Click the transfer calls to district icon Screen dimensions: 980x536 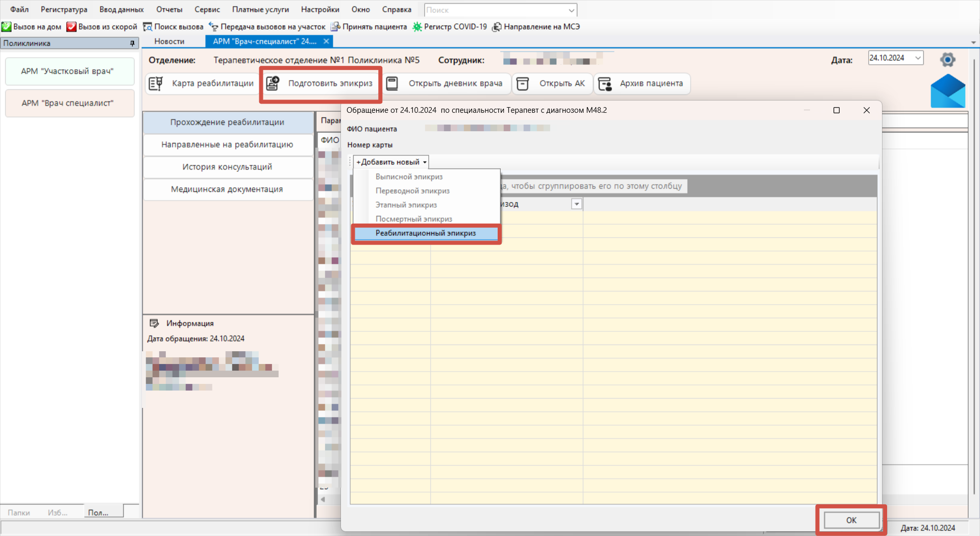tap(213, 27)
